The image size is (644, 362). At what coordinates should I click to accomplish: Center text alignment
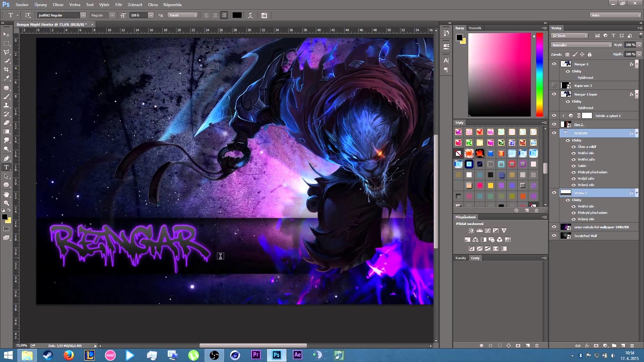(x=215, y=15)
